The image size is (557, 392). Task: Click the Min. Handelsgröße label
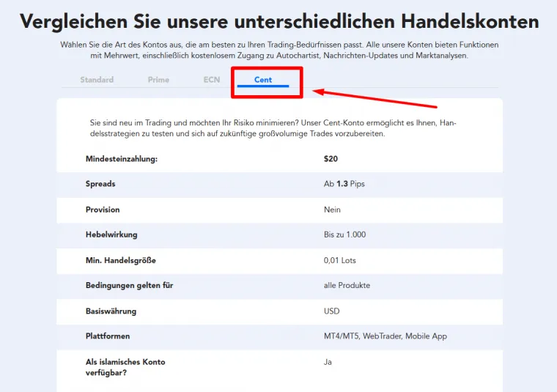click(121, 260)
